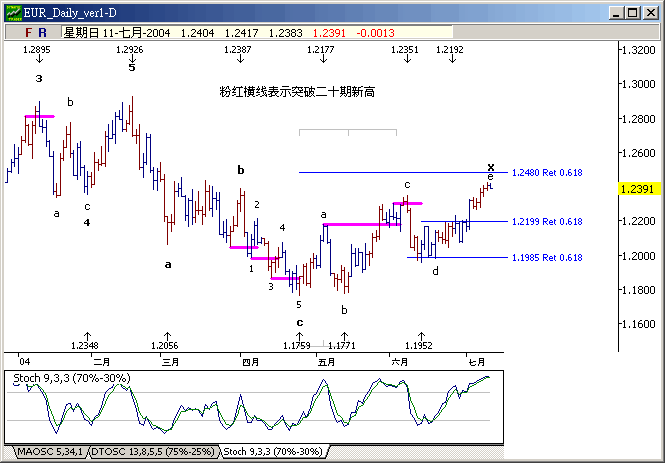The height and width of the screenshot is (463, 665).
Task: Click the 1.1600 price axis label
Action: click(x=638, y=324)
